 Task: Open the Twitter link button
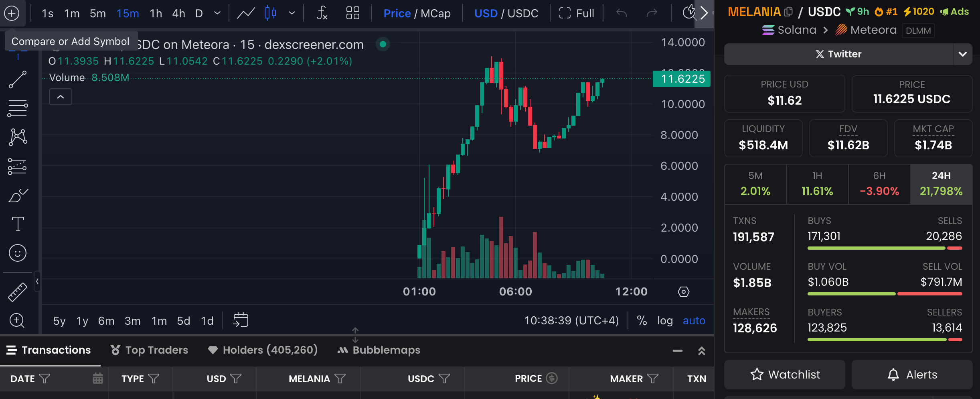point(838,54)
